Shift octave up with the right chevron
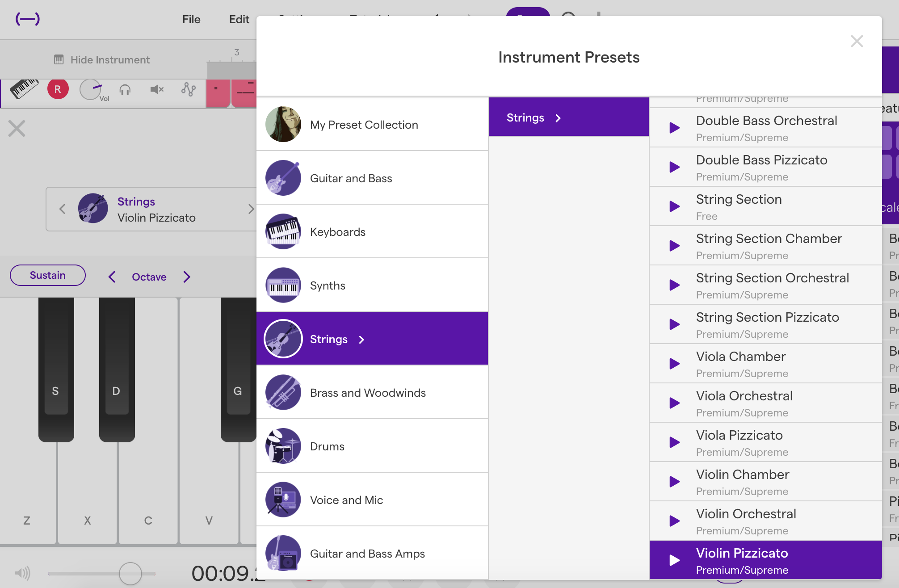 tap(187, 277)
